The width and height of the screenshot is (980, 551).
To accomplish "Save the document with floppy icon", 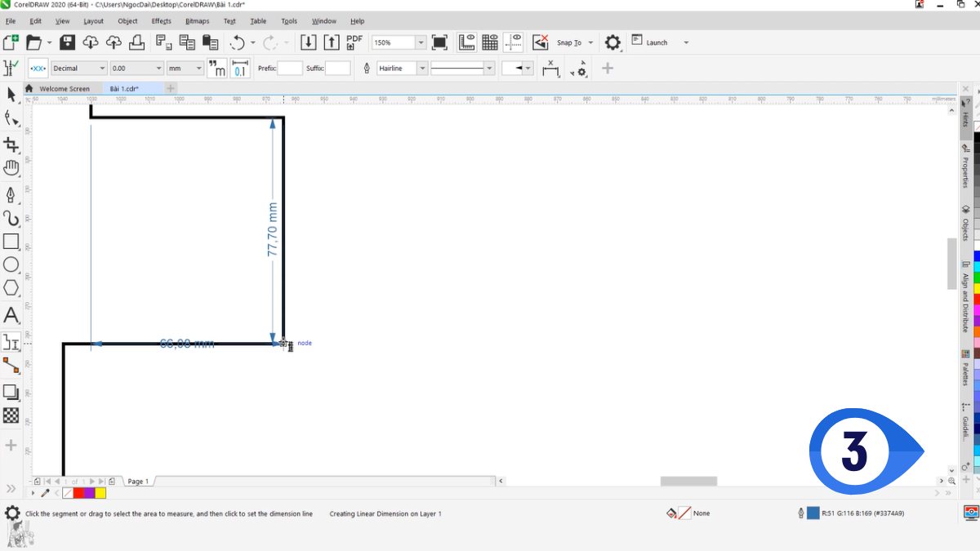I will pos(68,42).
